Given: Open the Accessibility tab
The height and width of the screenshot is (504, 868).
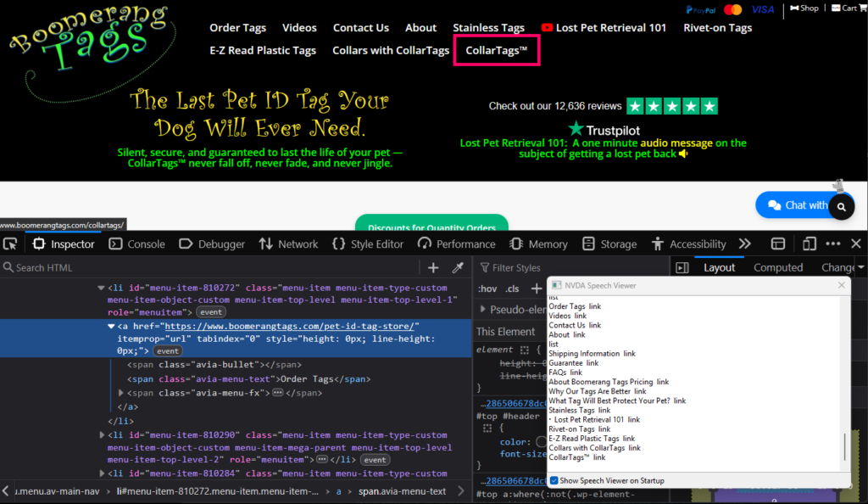Looking at the screenshot, I should (688, 244).
